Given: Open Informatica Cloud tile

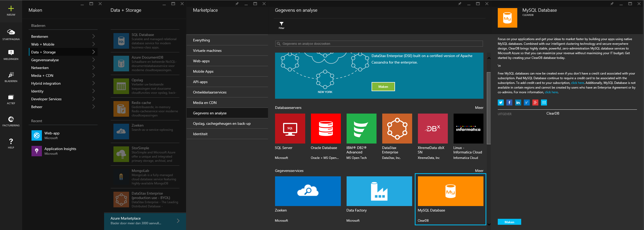Looking at the screenshot, I should click(468, 128).
